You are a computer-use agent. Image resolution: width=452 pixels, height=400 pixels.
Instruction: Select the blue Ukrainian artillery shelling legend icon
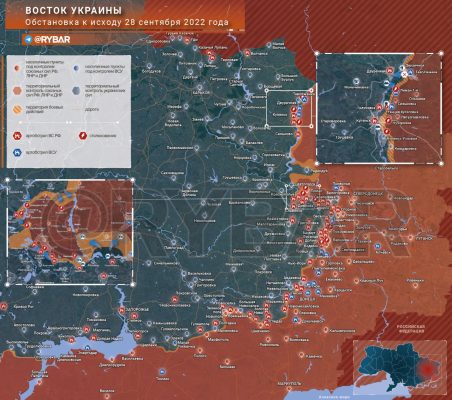click(x=17, y=152)
